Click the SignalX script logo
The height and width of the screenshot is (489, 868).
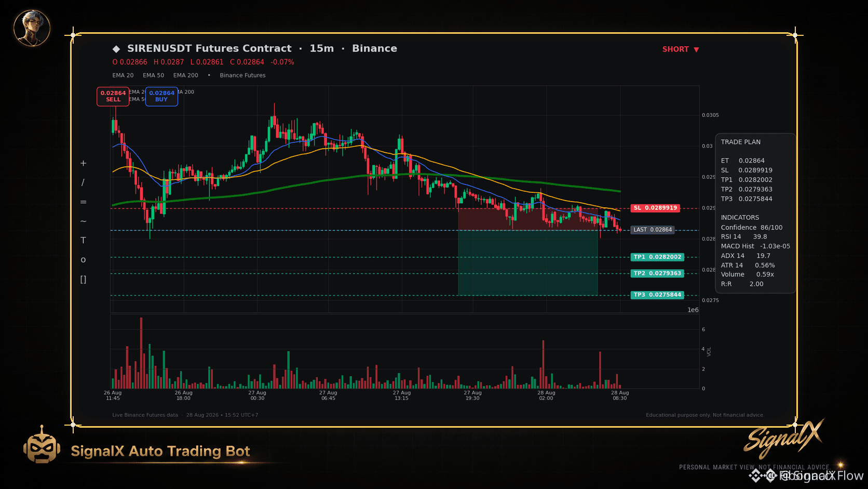click(x=783, y=438)
